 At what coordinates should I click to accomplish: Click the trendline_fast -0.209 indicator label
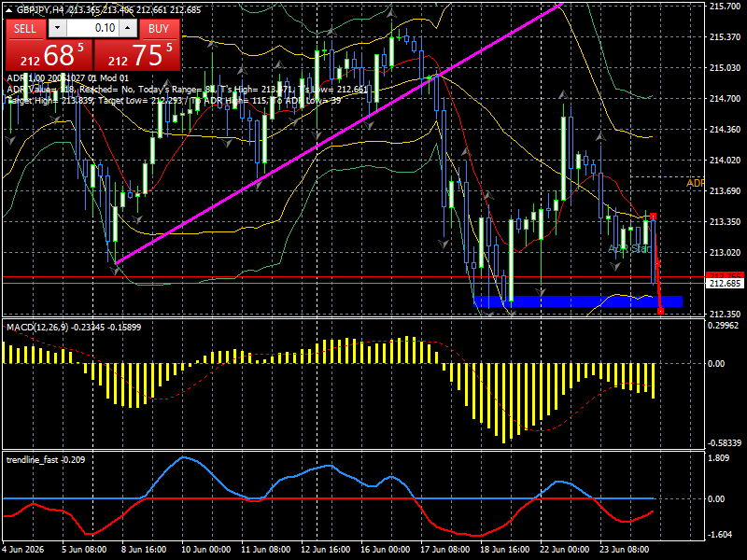[x=46, y=460]
